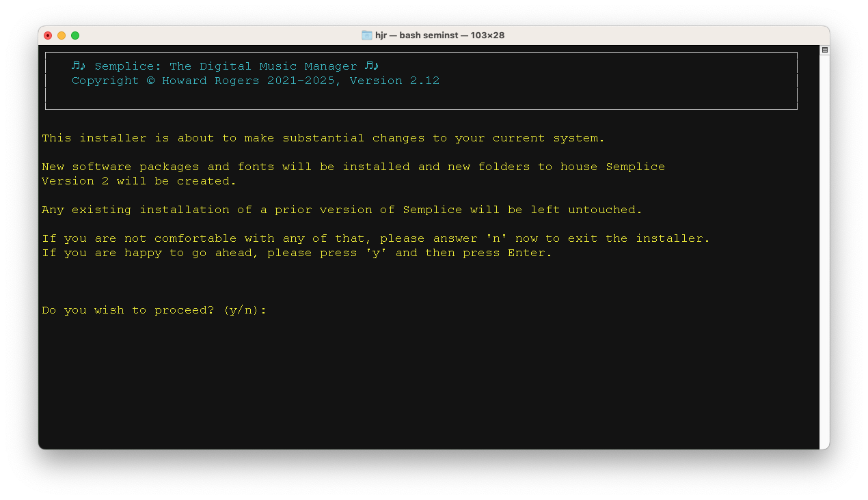This screenshot has height=500, width=868.
Task: Click the 'Semplice: The Digital Music Manager' heading
Action: 226,66
